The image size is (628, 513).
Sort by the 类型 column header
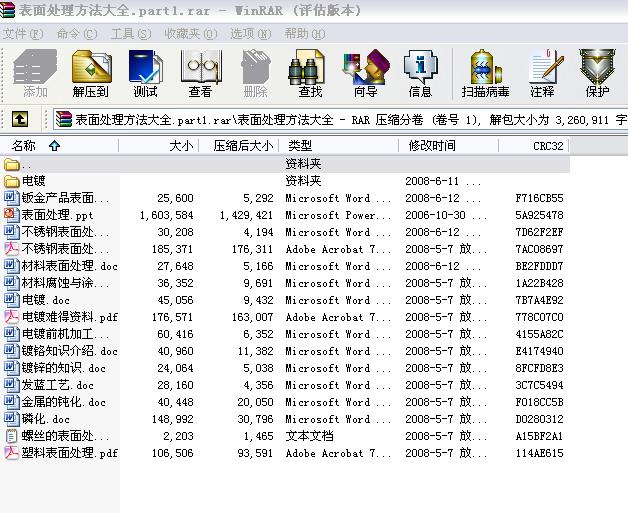click(339, 145)
